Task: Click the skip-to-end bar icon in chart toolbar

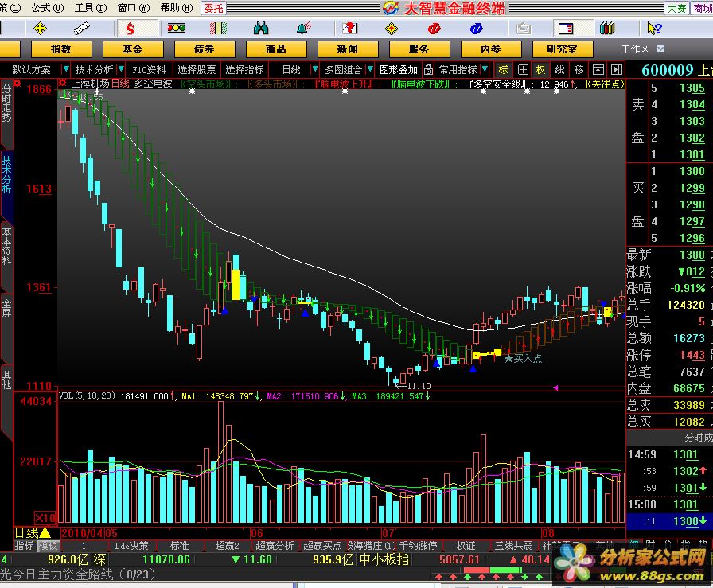Action: tap(617, 69)
